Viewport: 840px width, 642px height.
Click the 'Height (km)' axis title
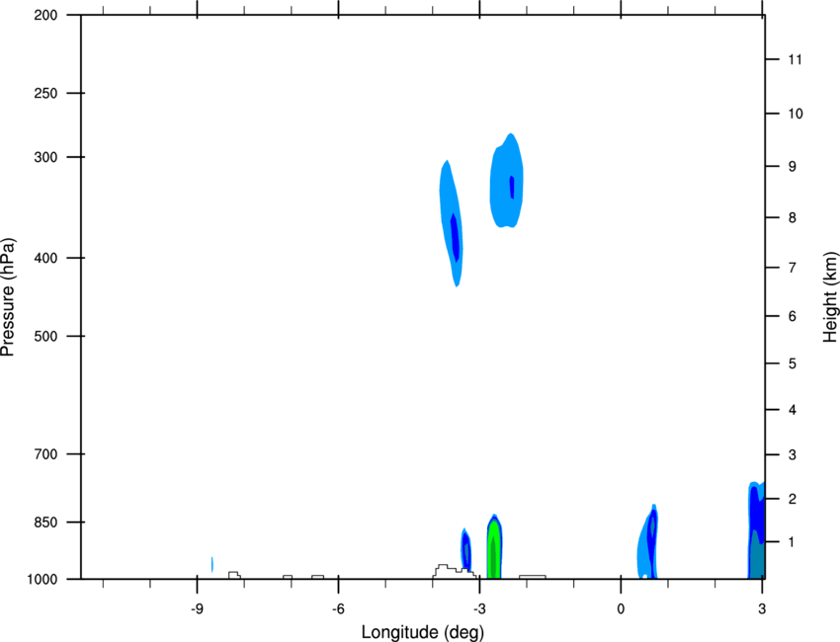(x=830, y=296)
